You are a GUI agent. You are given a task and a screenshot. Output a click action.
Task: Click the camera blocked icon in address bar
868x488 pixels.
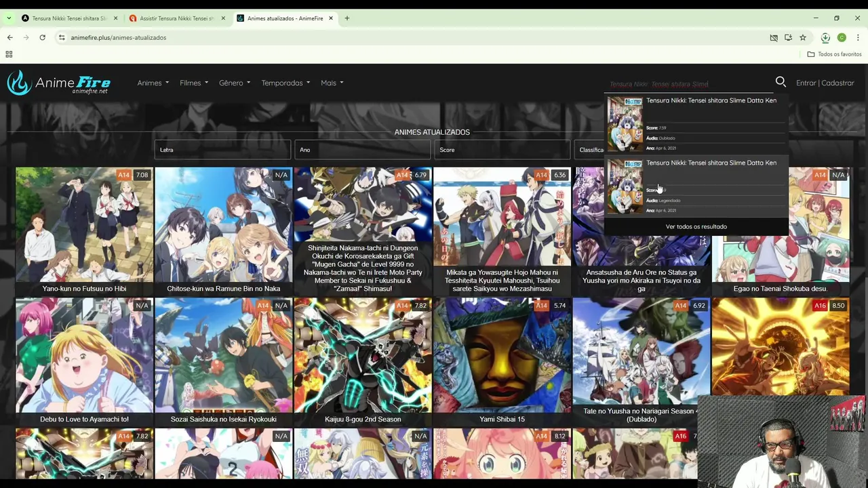[x=774, y=37]
